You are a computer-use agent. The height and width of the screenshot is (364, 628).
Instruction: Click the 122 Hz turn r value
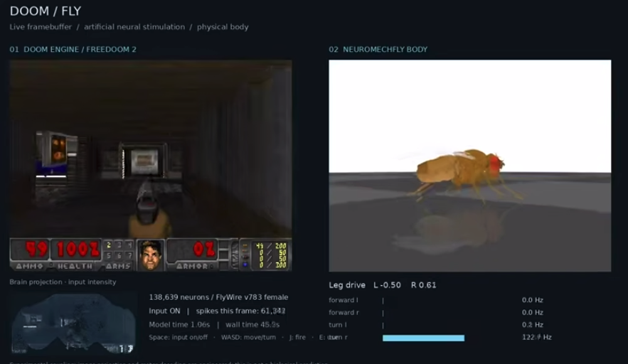pyautogui.click(x=537, y=337)
